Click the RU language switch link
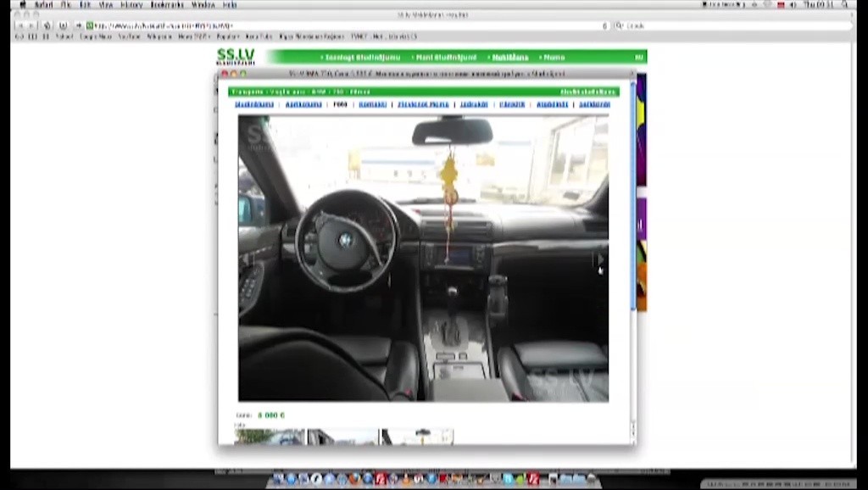Viewport: 868px width, 490px height. pyautogui.click(x=639, y=57)
